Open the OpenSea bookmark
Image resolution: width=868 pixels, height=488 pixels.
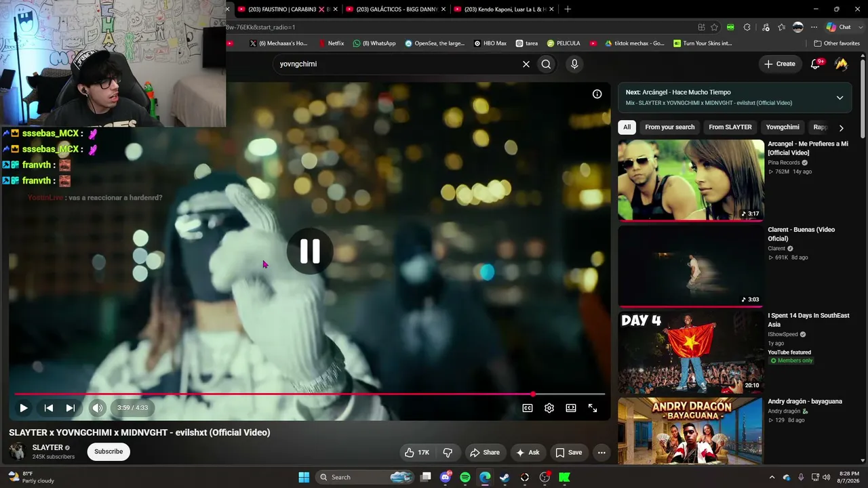click(435, 43)
